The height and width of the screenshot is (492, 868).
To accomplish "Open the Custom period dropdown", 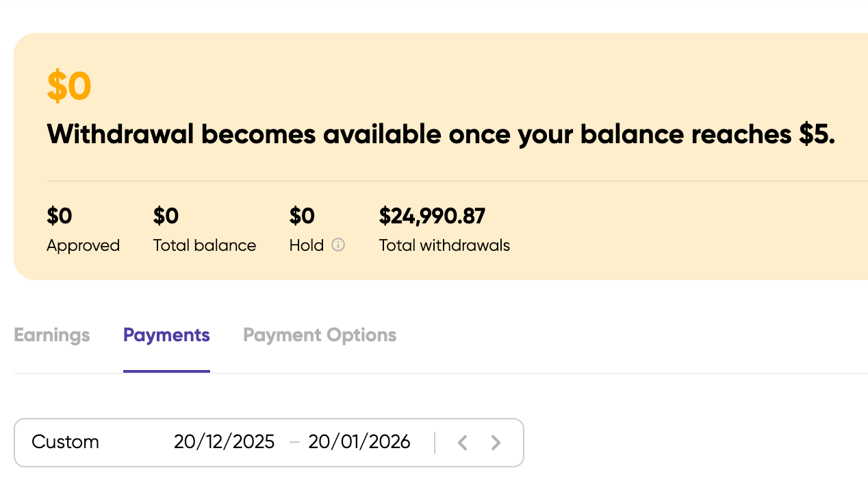I will (x=66, y=442).
